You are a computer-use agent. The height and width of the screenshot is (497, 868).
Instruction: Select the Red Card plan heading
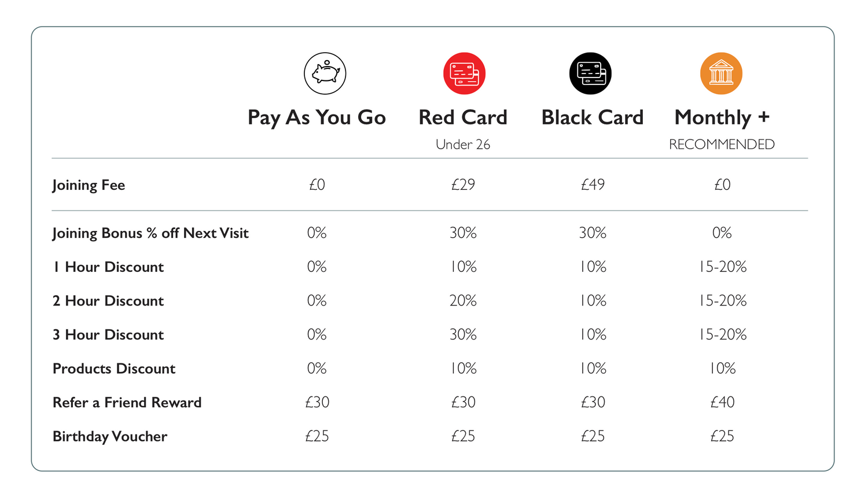463,117
